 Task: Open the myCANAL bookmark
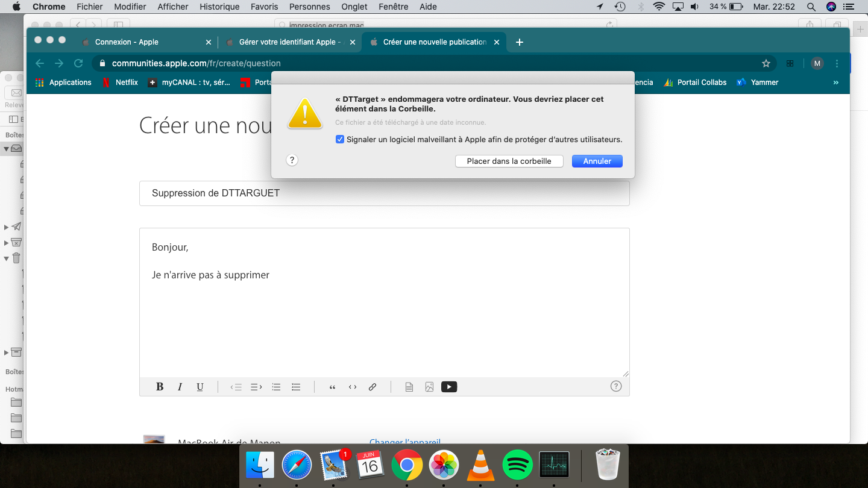click(189, 83)
